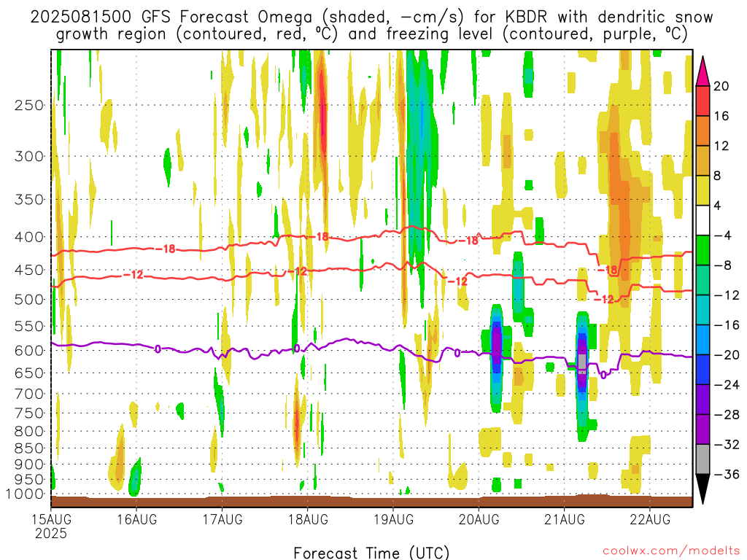Open the coolwx.com/modelts link
The width and height of the screenshot is (747, 560).
click(671, 551)
